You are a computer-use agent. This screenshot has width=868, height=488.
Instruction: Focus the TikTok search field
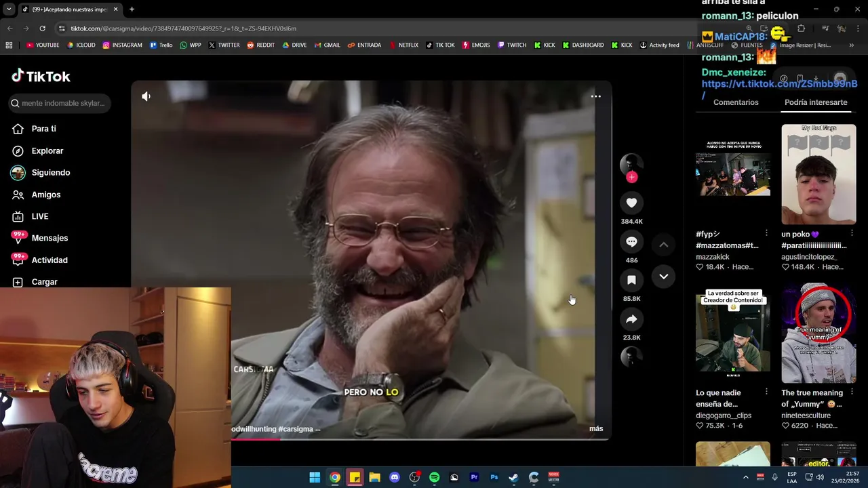point(60,103)
